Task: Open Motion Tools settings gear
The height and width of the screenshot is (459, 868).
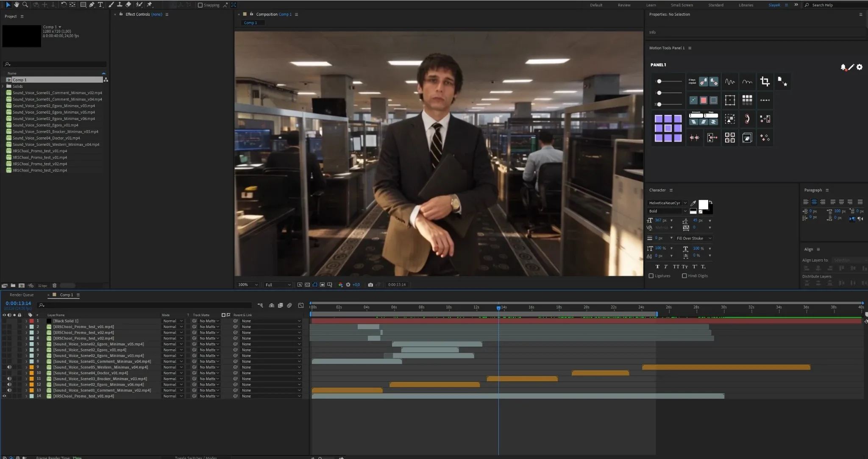Action: [860, 67]
